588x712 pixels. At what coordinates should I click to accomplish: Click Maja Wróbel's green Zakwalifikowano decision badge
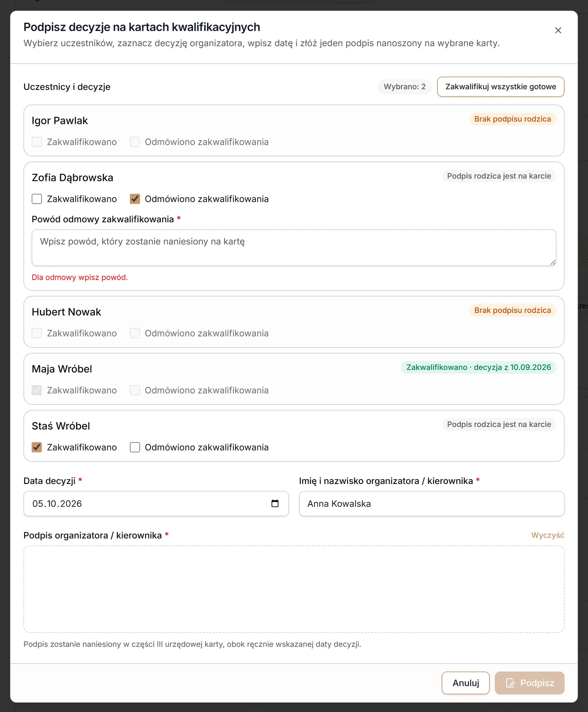[x=479, y=367]
